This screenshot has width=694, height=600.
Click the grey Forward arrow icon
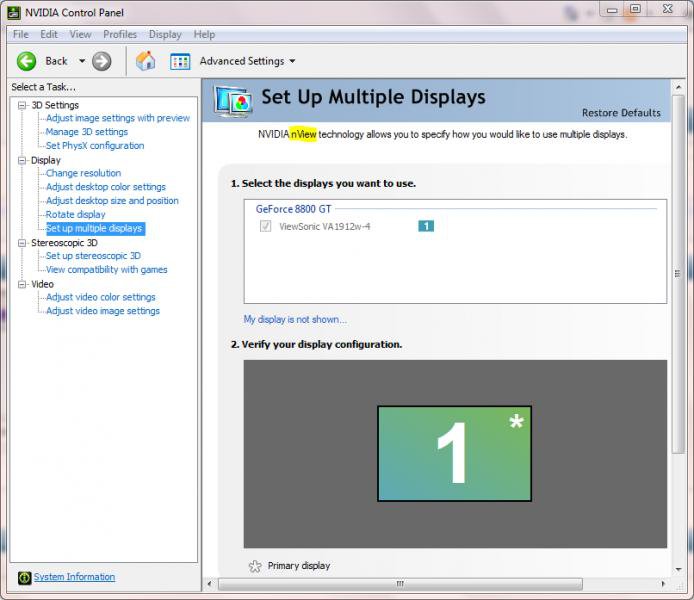coord(102,61)
